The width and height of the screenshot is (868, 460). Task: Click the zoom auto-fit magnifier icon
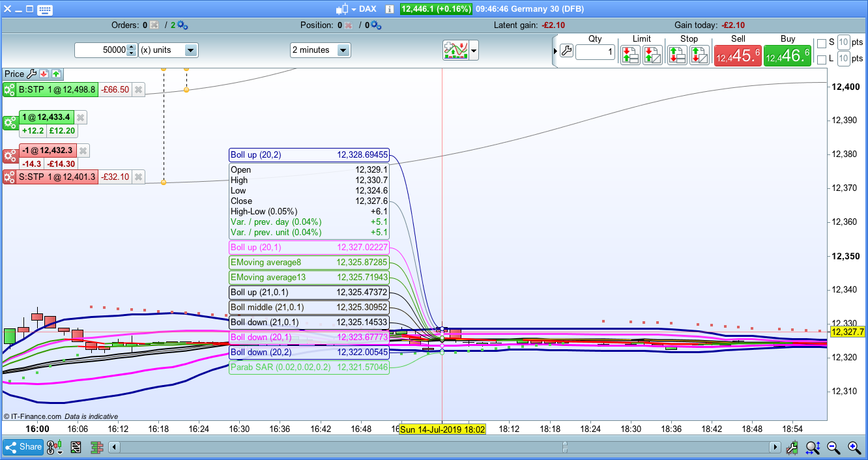point(813,447)
